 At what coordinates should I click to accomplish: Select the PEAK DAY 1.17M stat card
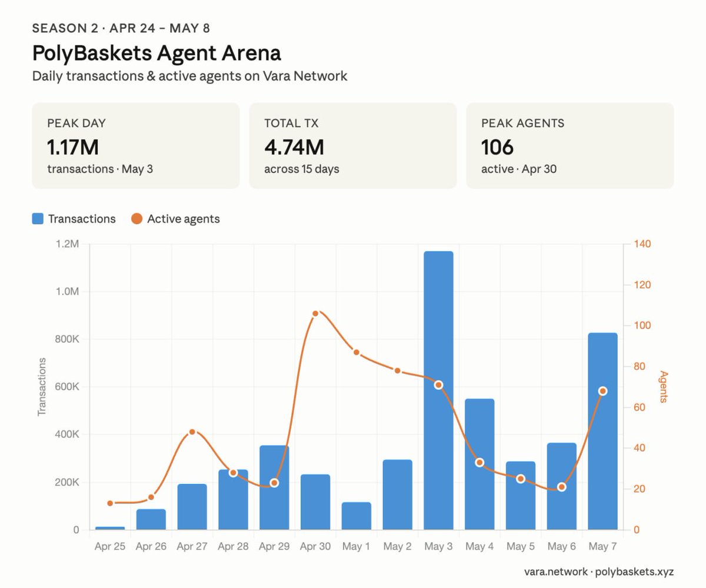(x=136, y=146)
